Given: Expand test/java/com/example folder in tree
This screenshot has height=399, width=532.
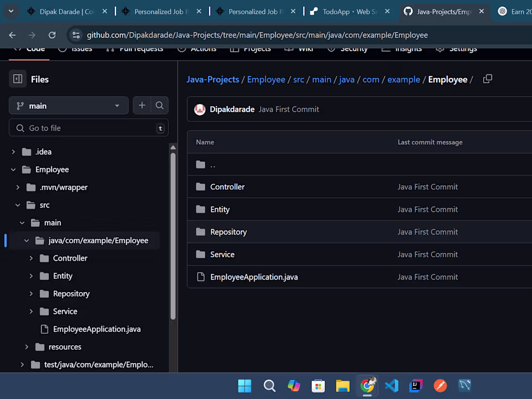Looking at the screenshot, I should click(x=22, y=364).
